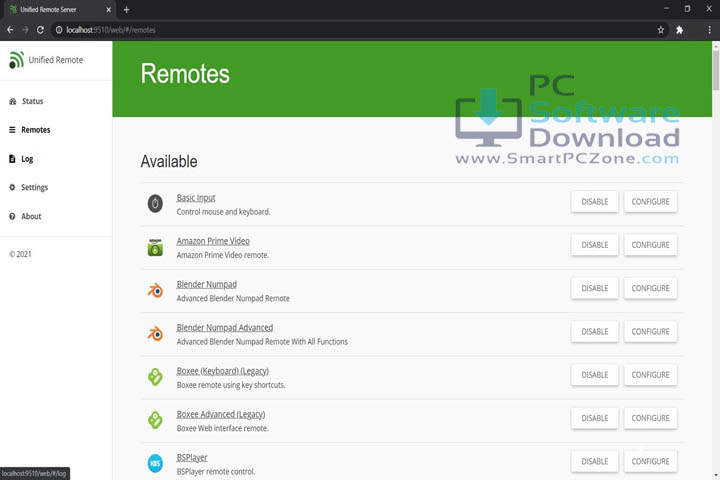The width and height of the screenshot is (720, 480).
Task: Open the Blender Numpad Advanced link
Action: [x=225, y=328]
